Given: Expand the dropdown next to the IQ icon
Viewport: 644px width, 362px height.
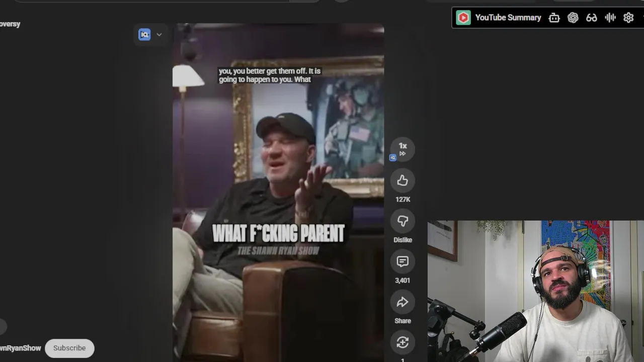Looking at the screenshot, I should [159, 35].
